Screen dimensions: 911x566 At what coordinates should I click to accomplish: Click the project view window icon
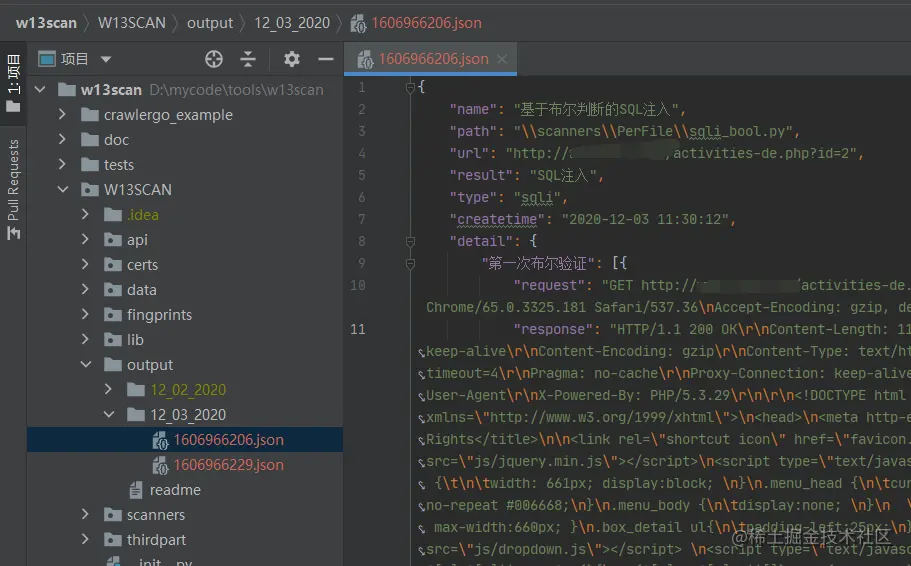(46, 59)
